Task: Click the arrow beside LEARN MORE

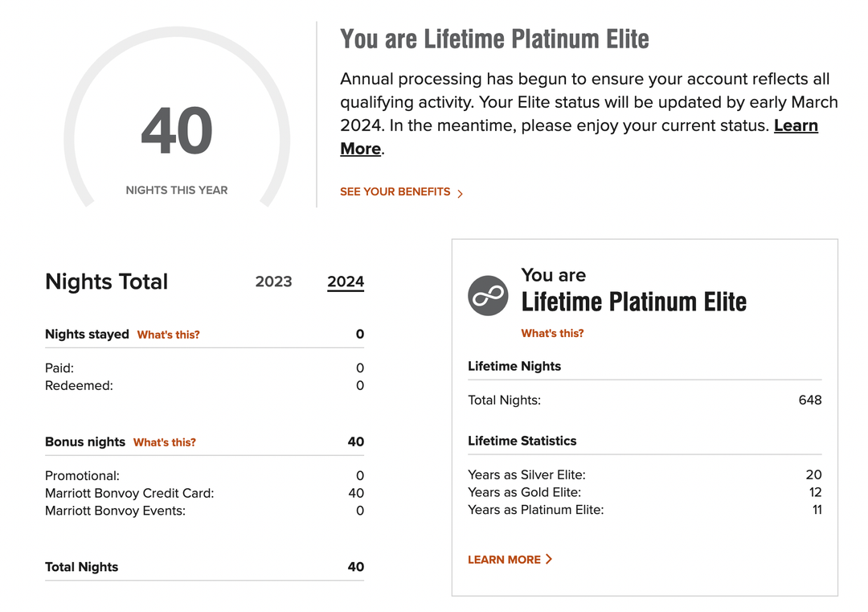Action: pyautogui.click(x=550, y=559)
